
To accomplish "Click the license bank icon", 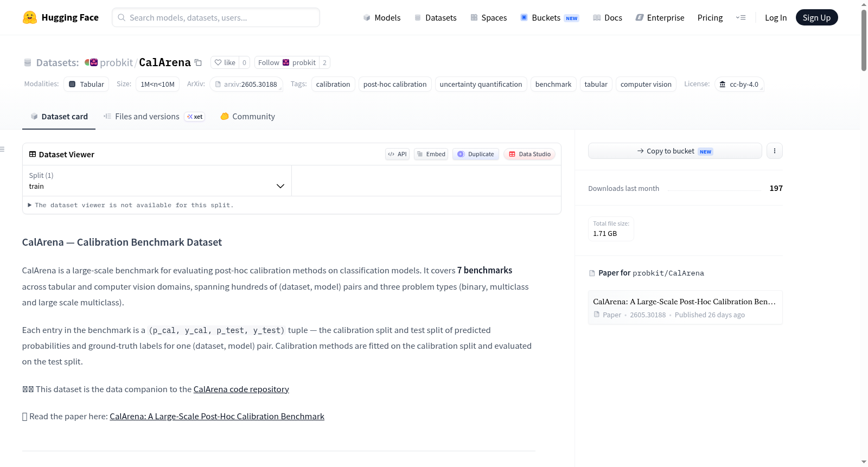I will [723, 84].
